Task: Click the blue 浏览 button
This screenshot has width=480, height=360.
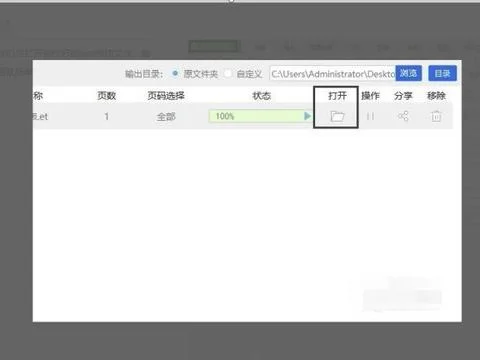Action: pos(409,73)
